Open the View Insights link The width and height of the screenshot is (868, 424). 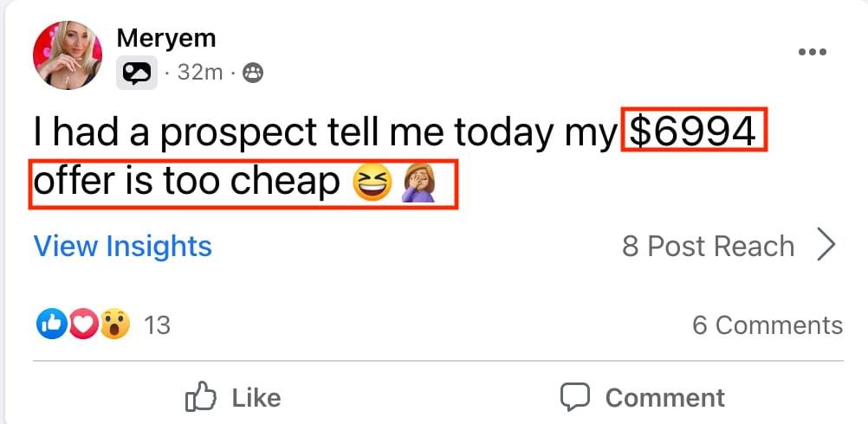click(x=122, y=247)
